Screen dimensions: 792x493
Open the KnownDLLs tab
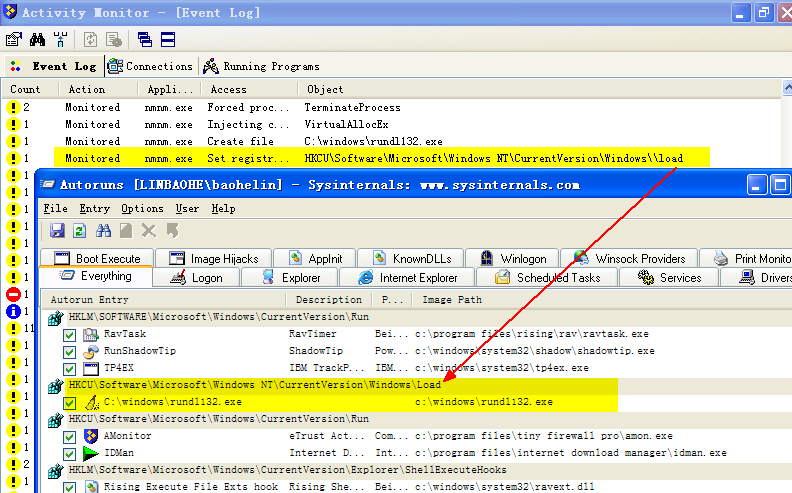pyautogui.click(x=411, y=259)
